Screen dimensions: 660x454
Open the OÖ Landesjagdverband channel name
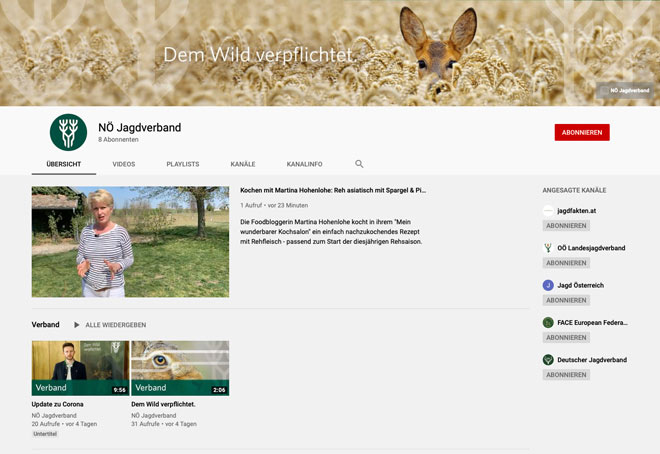tap(591, 248)
